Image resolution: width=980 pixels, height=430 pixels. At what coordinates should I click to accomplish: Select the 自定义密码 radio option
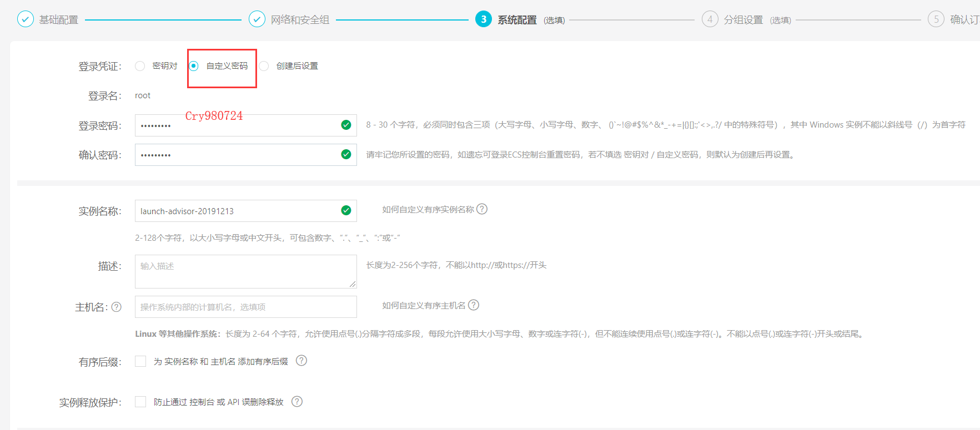pos(193,66)
